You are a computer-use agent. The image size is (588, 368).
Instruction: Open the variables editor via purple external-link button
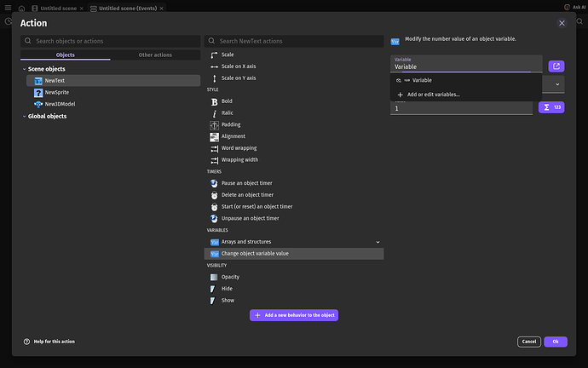click(556, 66)
